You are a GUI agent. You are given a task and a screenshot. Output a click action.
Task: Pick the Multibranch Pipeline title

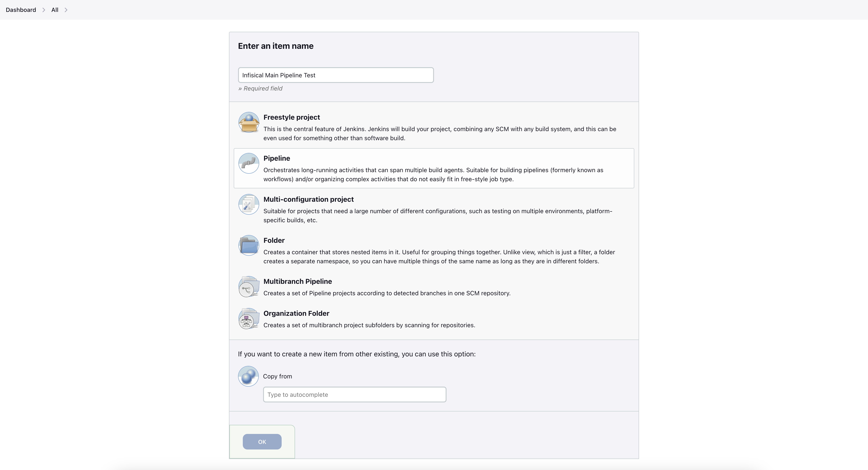pos(298,281)
